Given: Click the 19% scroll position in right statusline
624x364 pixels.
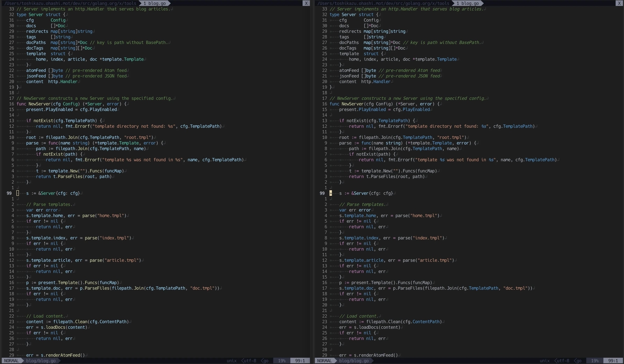Looking at the screenshot, I should tap(595, 361).
